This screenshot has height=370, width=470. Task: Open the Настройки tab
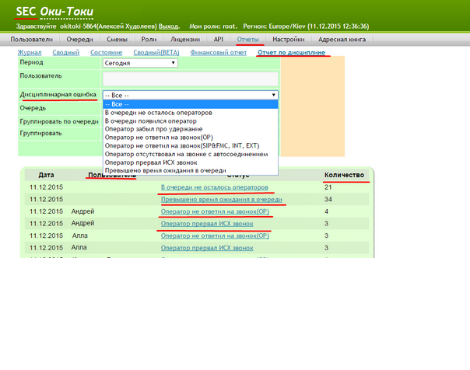(x=288, y=39)
